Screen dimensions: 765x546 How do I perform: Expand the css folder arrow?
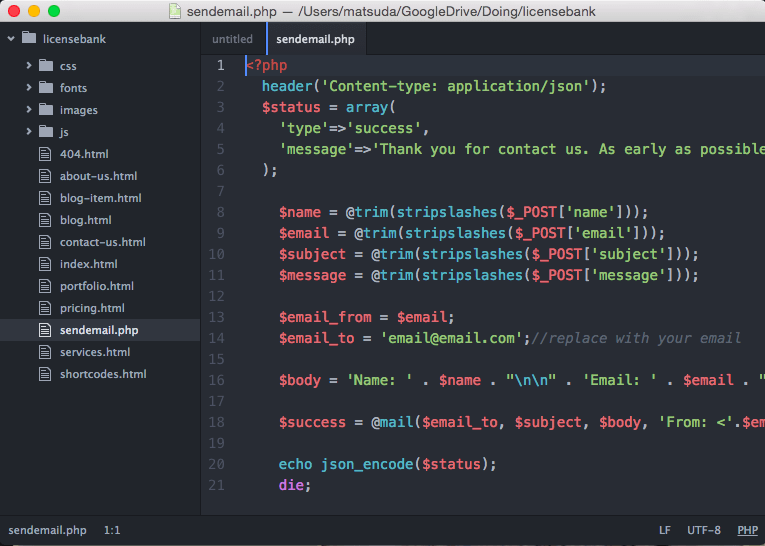point(29,66)
